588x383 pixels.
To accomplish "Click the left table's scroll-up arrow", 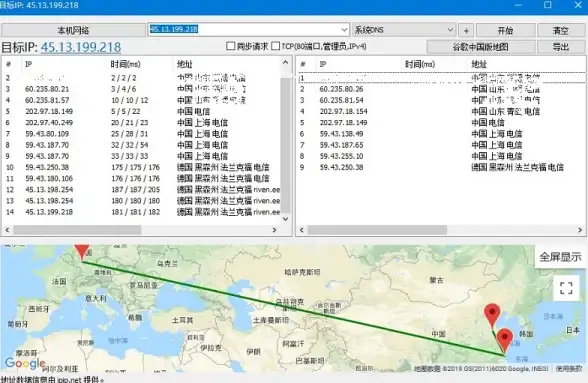I will pyautogui.click(x=285, y=63).
